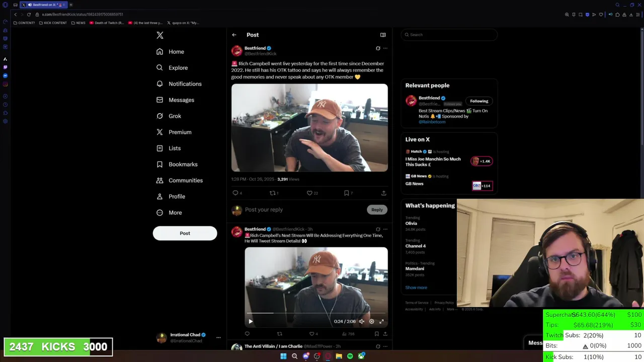Go back using the Post arrow
644x362 pixels.
coord(234,35)
